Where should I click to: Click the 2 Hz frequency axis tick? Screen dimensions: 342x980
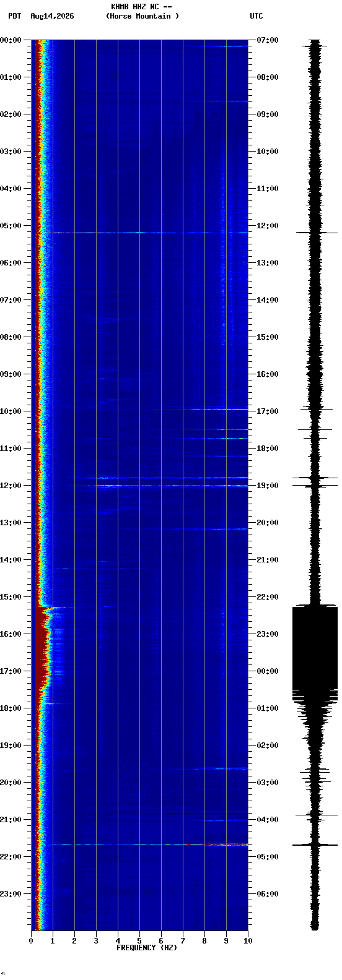coord(74,941)
